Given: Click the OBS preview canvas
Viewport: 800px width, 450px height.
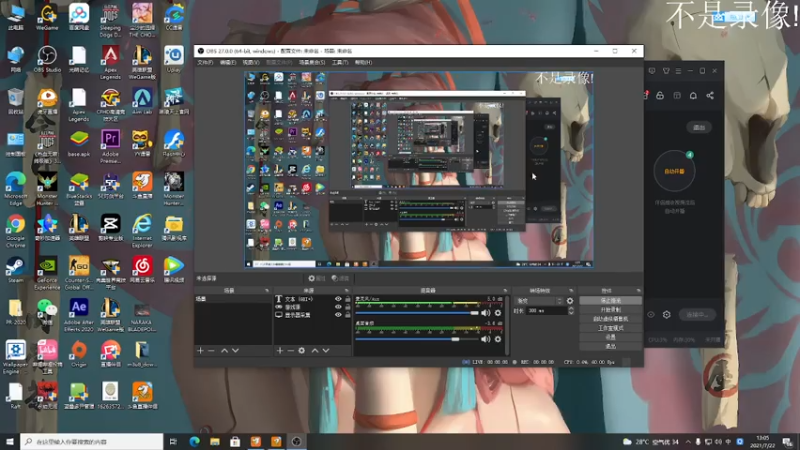Looking at the screenshot, I should pyautogui.click(x=418, y=169).
